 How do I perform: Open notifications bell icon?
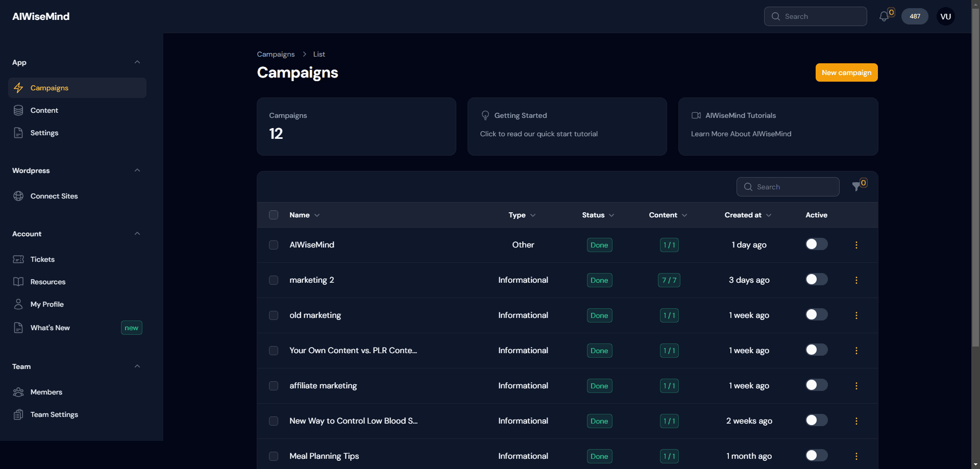[x=884, y=16]
